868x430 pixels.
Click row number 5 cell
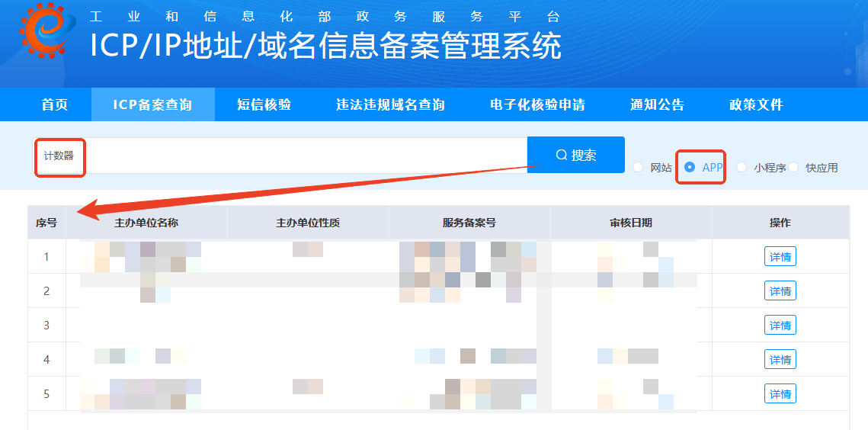(47, 393)
